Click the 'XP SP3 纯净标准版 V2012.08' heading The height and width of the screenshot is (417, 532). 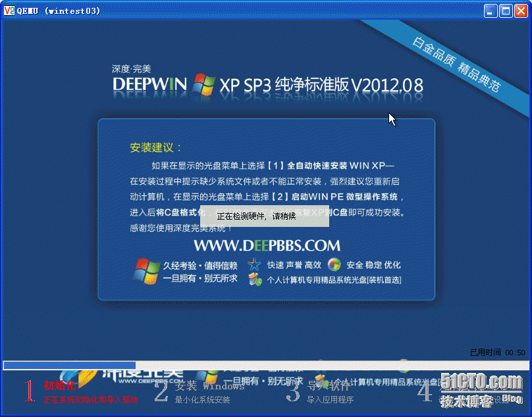tap(321, 85)
